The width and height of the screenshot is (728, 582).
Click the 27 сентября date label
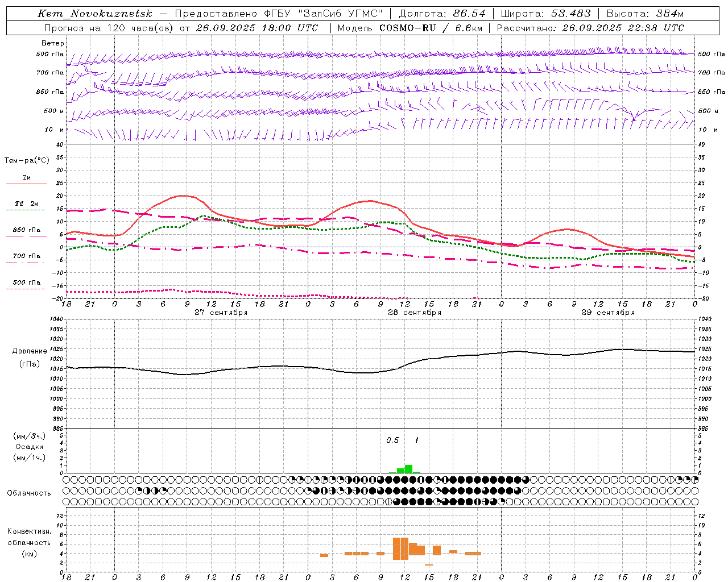click(x=221, y=313)
